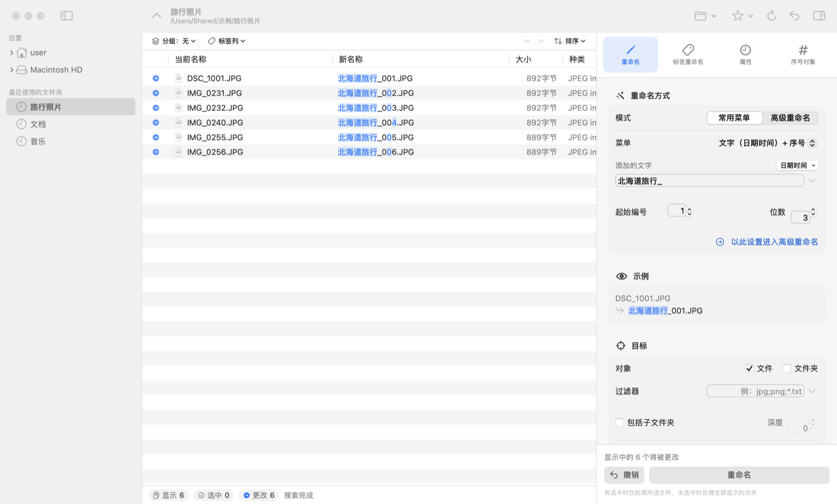This screenshot has width=837, height=504.
Task: Open the folder chooser in the title bar
Action: coord(705,16)
